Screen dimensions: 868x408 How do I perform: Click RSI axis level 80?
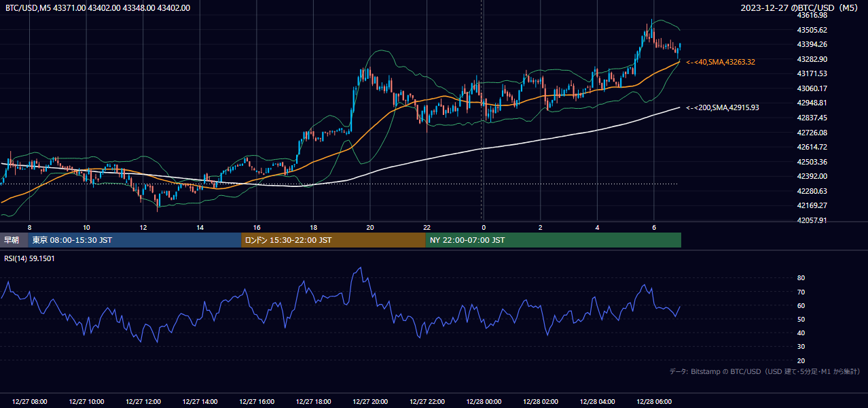coord(801,278)
